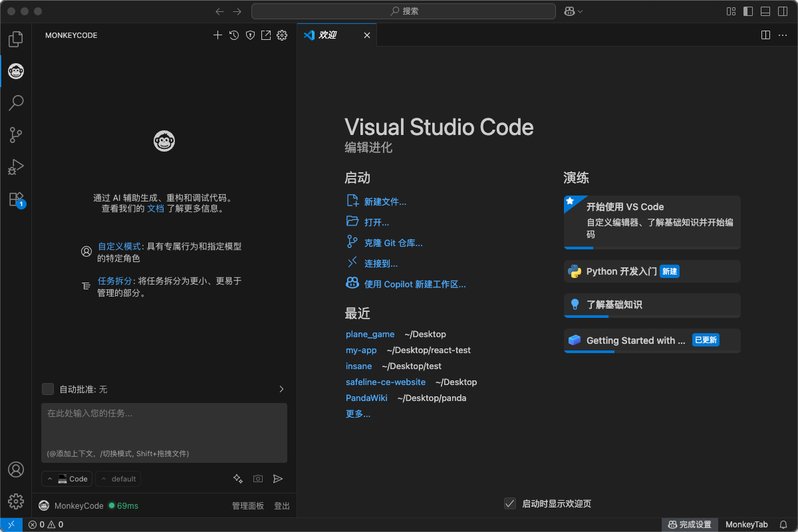Image resolution: width=798 pixels, height=532 pixels.
Task: Open 了解基础知识 walkthrough
Action: (652, 305)
